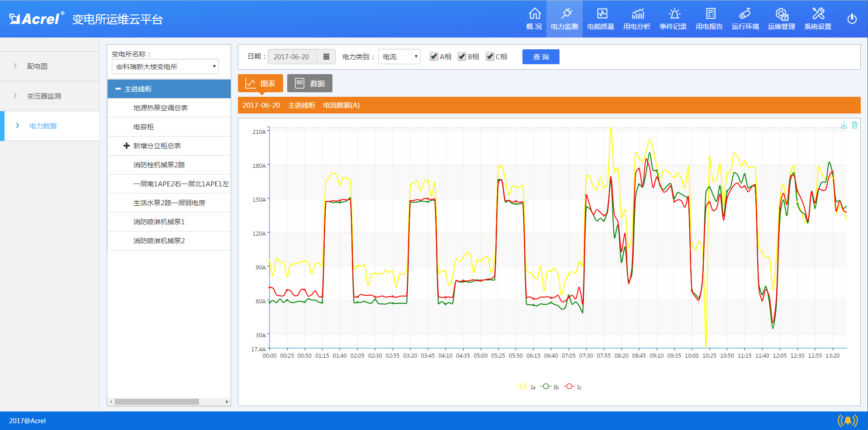868x430 pixels.
Task: Expand the 新增分立柜总表 tree node
Action: (x=127, y=146)
